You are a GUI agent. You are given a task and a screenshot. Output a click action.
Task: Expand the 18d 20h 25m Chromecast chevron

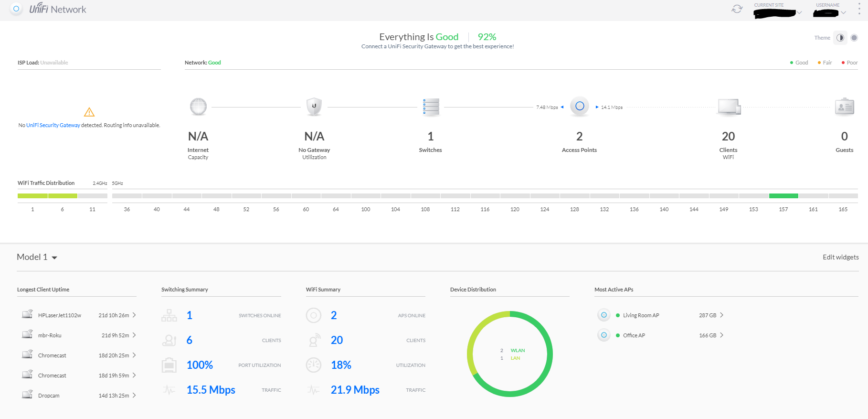134,355
